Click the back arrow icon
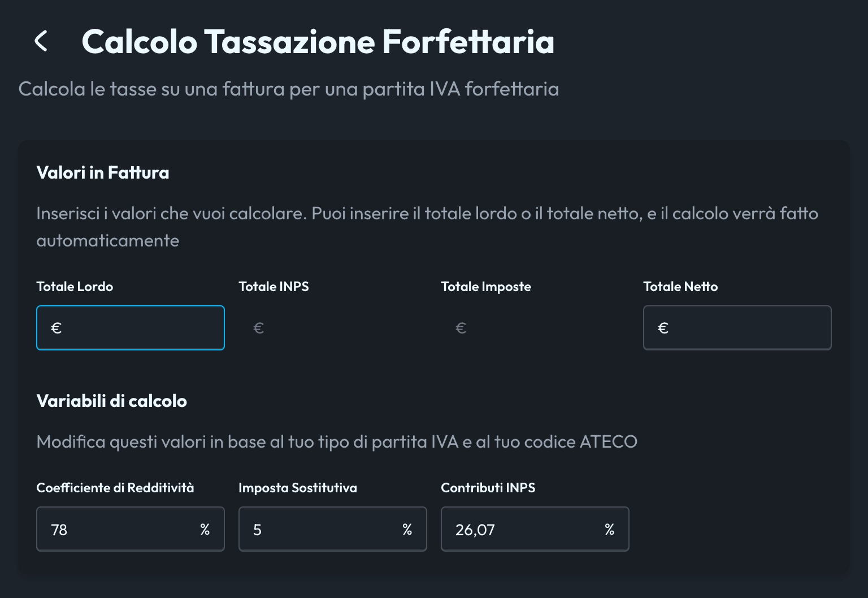Screen dimensions: 868x598 pos(40,41)
